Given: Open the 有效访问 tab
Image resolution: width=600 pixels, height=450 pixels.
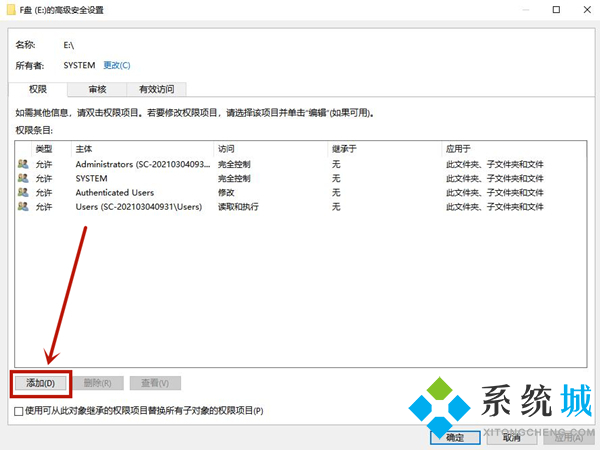Looking at the screenshot, I should [157, 89].
